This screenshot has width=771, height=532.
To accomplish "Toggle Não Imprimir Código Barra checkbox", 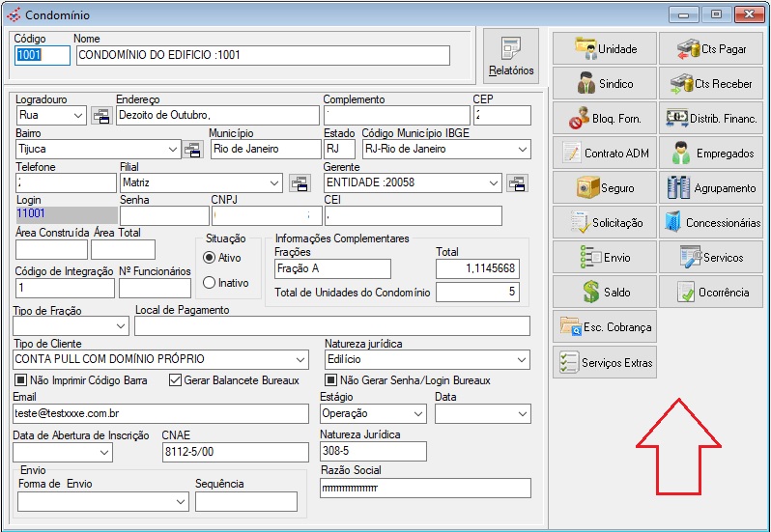I will [20, 380].
